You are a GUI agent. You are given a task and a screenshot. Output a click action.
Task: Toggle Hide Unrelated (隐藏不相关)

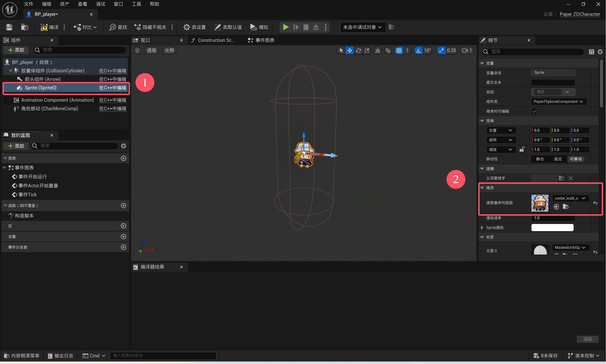click(150, 27)
